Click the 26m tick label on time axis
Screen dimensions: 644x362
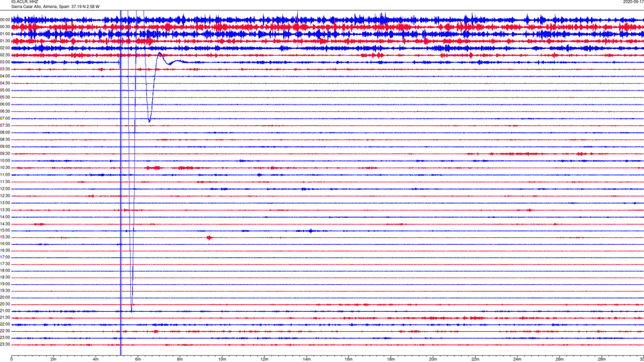(x=559, y=359)
